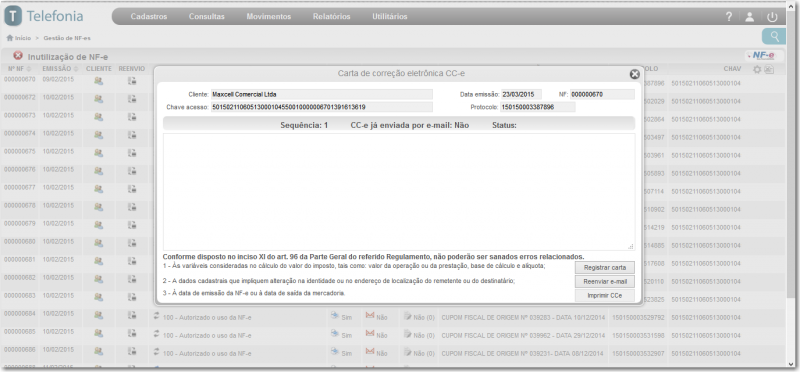Click reenvio icon for NF 000000679
The image size is (800, 372).
point(132,226)
